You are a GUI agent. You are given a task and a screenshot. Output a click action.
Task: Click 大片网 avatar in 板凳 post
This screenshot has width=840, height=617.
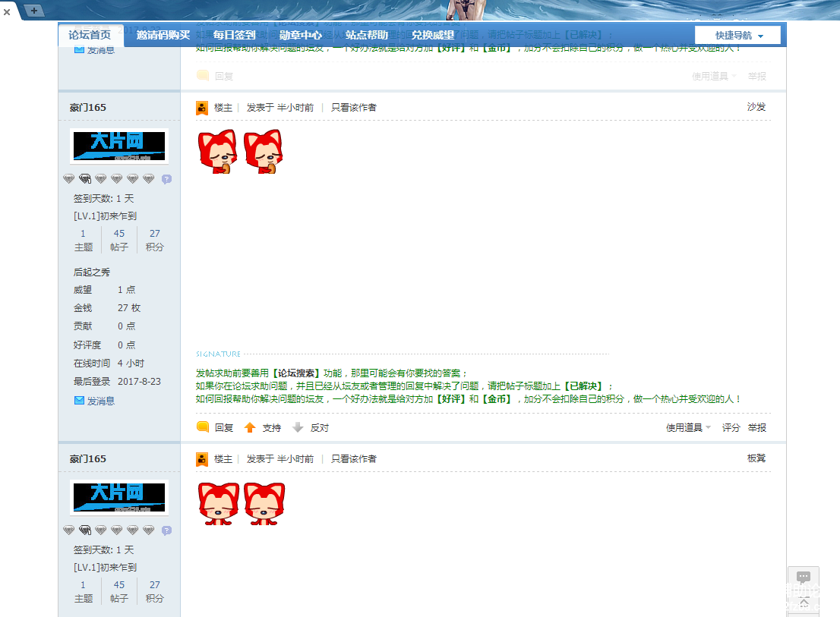pyautogui.click(x=119, y=498)
